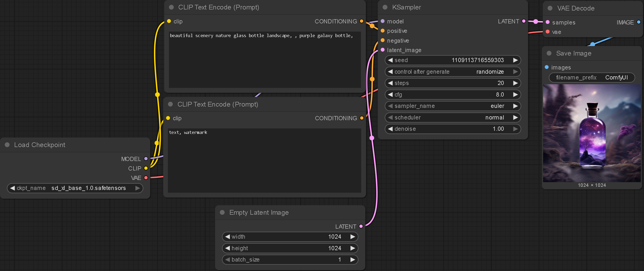Collapse the Empty Latent Image node dot
644x271 pixels.
point(222,212)
